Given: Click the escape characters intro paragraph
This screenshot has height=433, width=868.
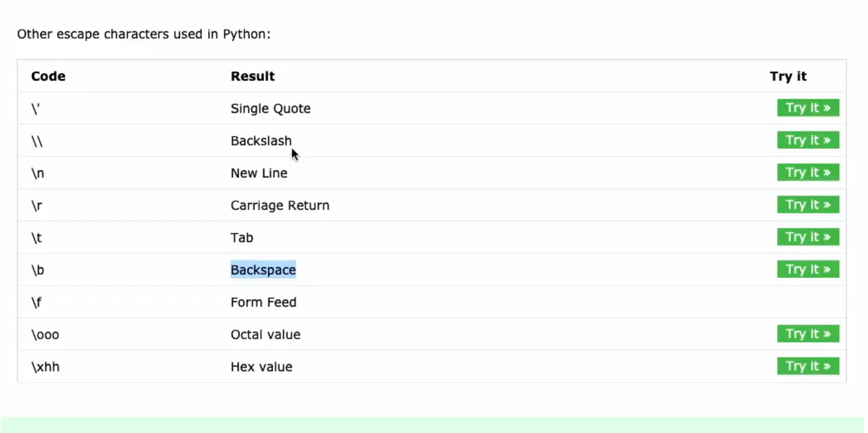Looking at the screenshot, I should tap(144, 34).
